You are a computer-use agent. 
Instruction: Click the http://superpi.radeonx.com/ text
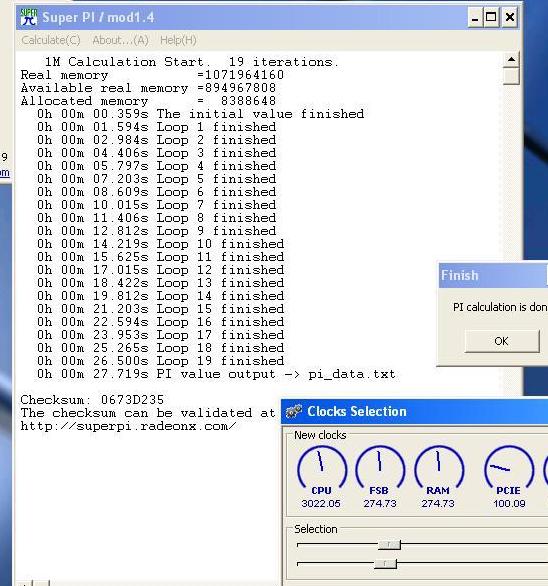128,426
